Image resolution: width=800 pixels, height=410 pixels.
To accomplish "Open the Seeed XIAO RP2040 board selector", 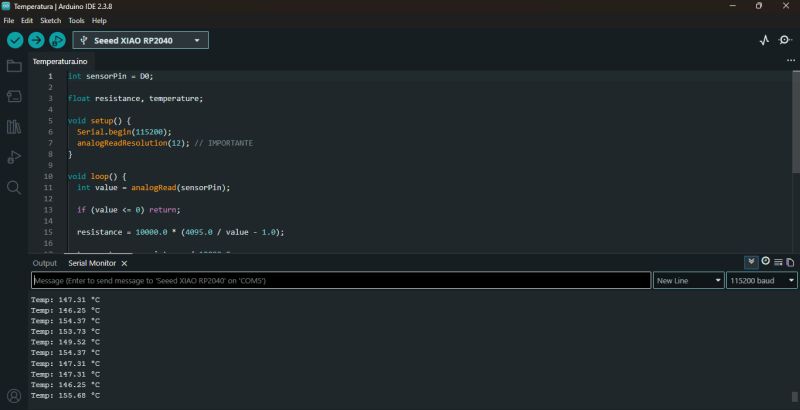I will point(140,40).
